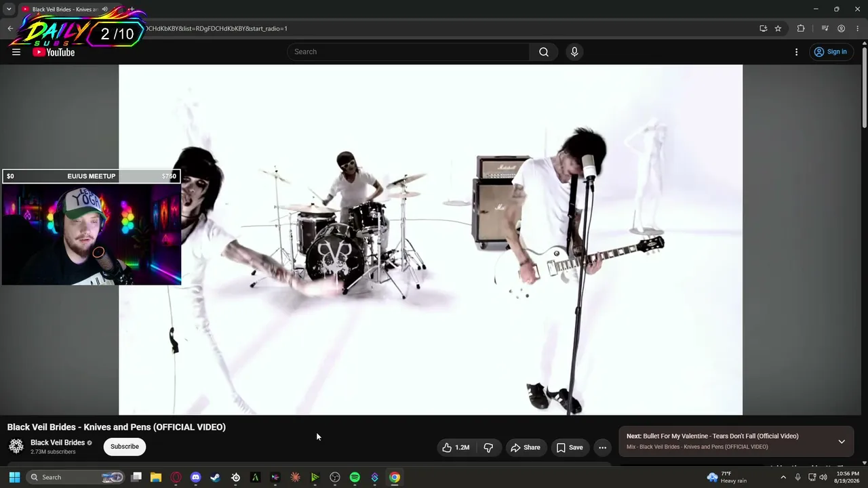This screenshot has height=488, width=868.
Task: Open Chrome extensions puzzle icon
Action: [801, 28]
